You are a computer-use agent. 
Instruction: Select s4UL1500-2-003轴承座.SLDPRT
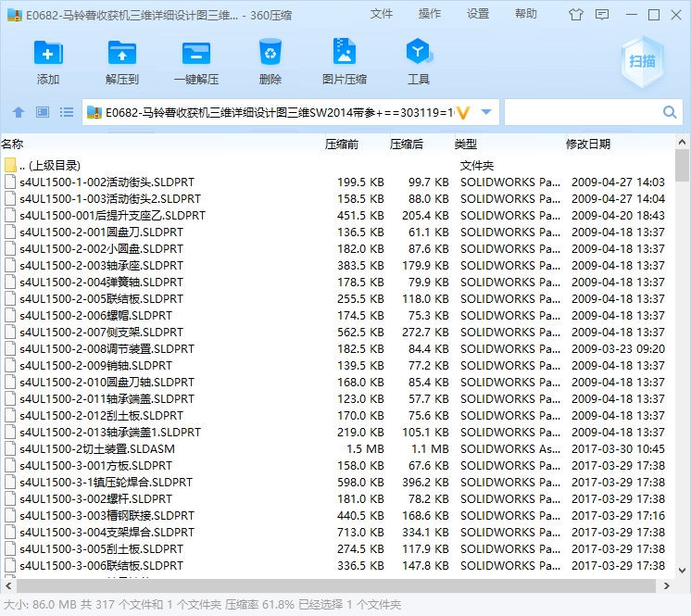coord(337,266)
